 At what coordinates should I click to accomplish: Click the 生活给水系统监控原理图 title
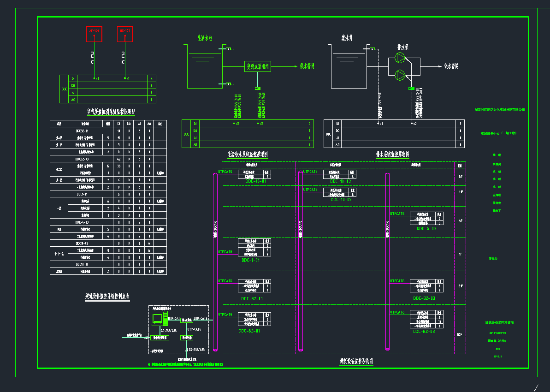tap(247, 154)
